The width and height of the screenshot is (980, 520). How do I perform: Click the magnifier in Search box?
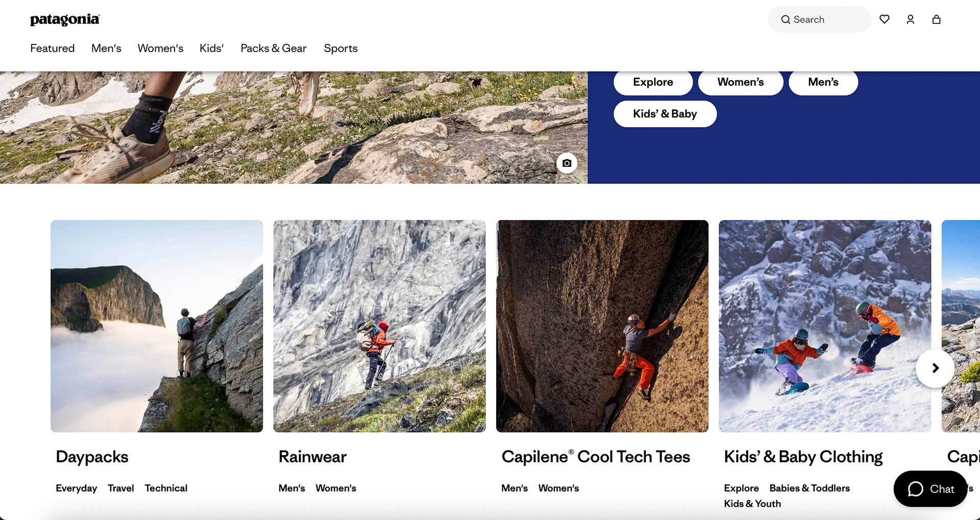coord(786,19)
